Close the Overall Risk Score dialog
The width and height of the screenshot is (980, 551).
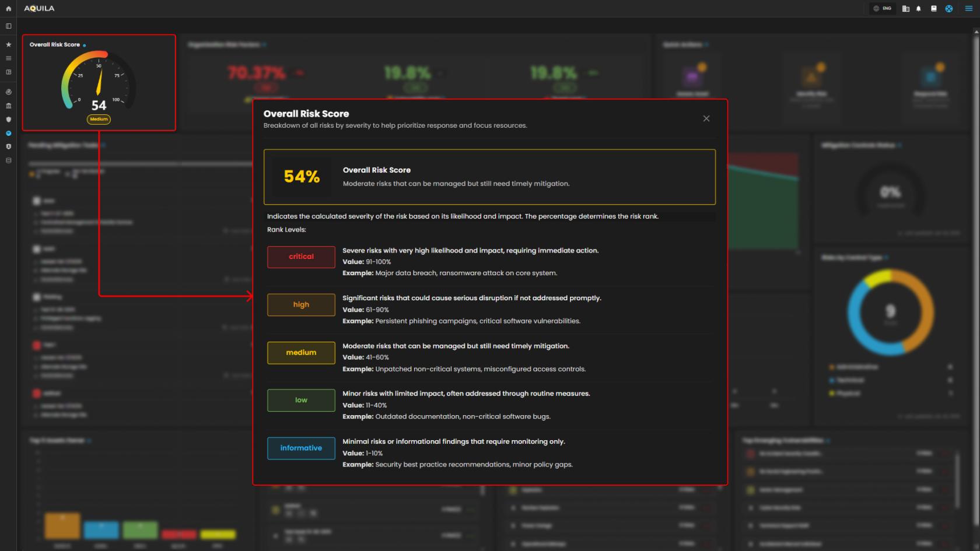[706, 118]
